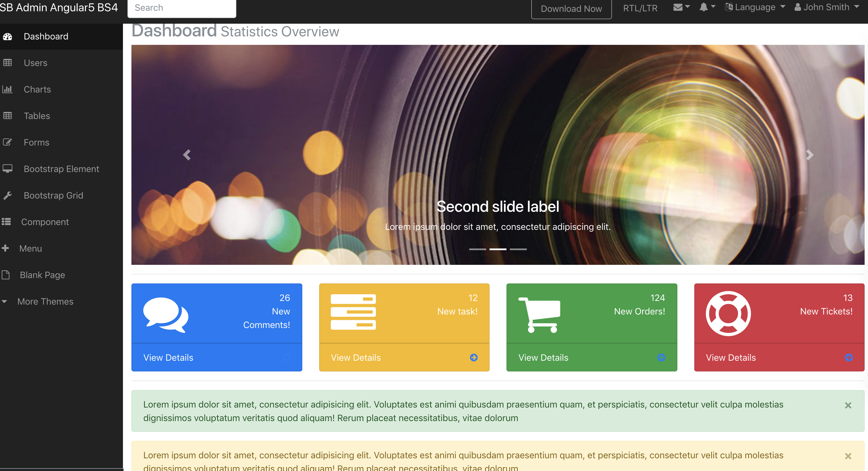Toggle RTL/LTR layout direction
Image resolution: width=868 pixels, height=471 pixels.
[640, 8]
